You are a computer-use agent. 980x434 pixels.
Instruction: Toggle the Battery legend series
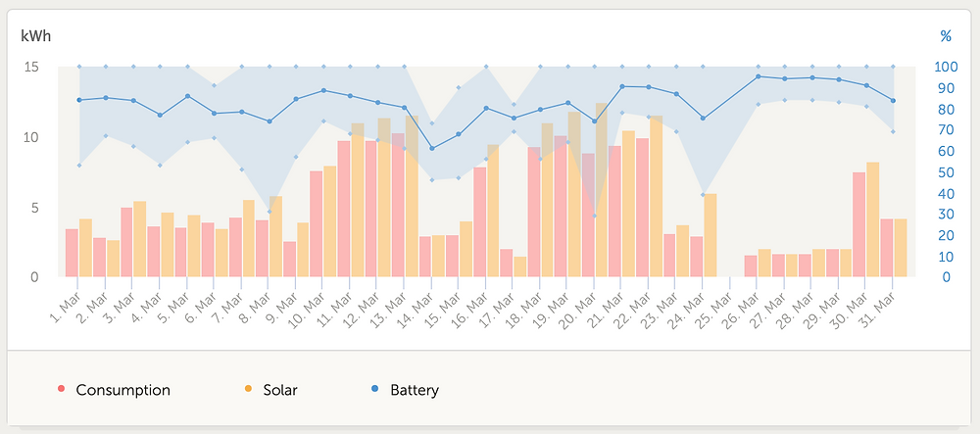point(405,390)
